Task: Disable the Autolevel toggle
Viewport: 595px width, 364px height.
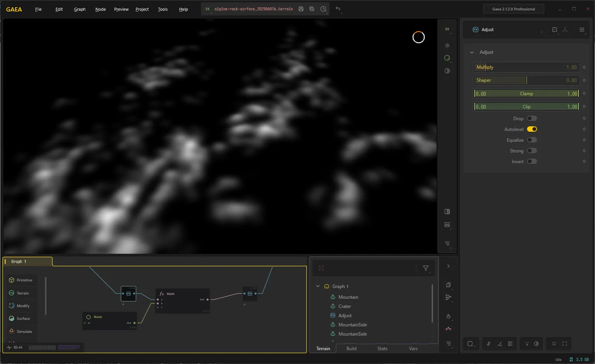Action: pos(532,129)
